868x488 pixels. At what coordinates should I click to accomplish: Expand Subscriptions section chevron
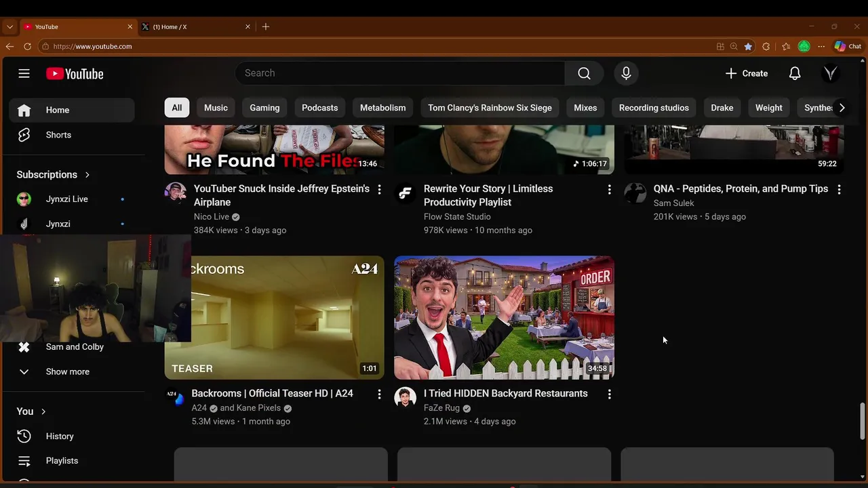[87, 175]
